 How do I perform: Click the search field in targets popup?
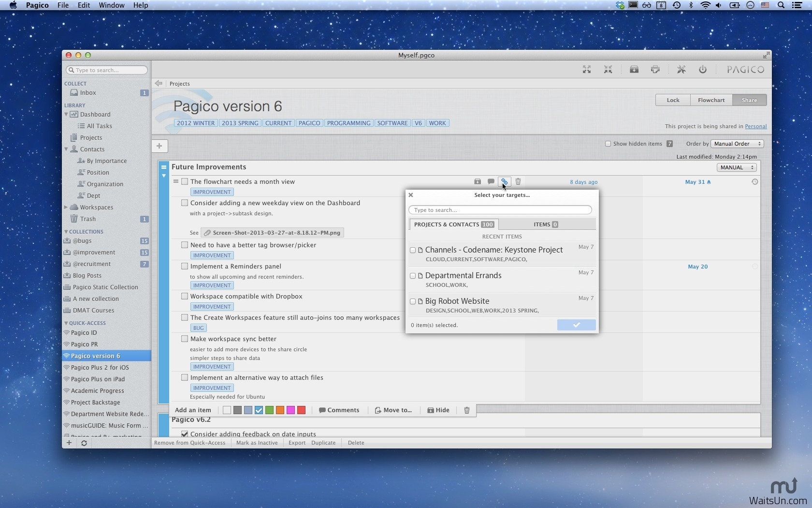point(500,210)
